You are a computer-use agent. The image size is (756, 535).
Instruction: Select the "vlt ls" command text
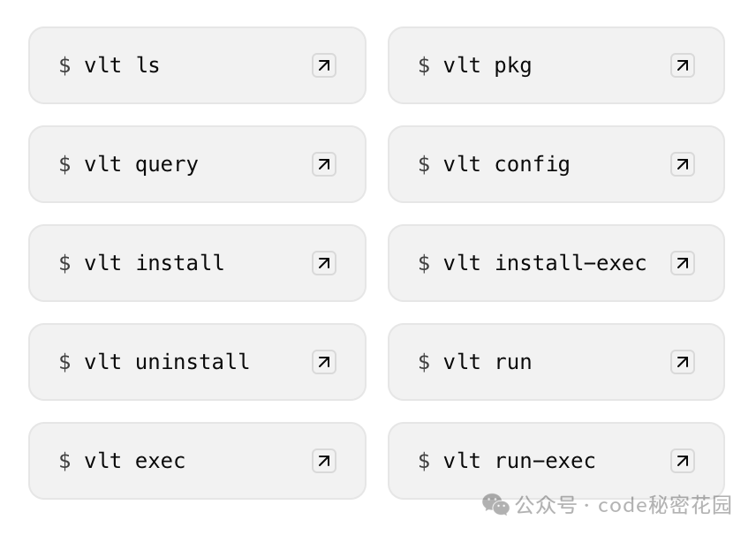[x=122, y=65]
